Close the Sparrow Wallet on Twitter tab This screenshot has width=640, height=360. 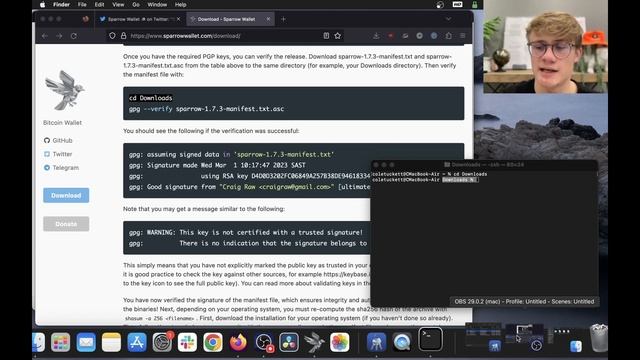click(178, 19)
